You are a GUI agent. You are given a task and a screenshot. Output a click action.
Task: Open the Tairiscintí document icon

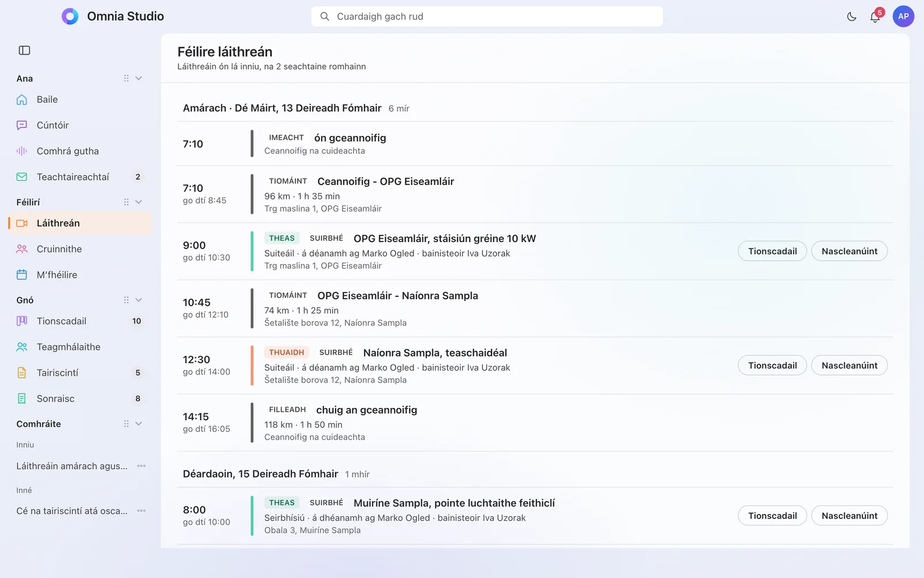coord(22,373)
